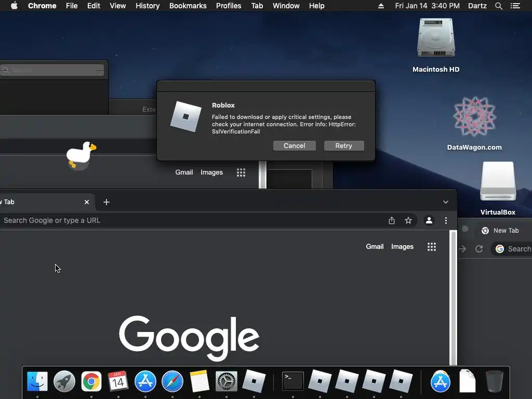Open a new tab with the plus button
Image resolution: width=532 pixels, height=399 pixels.
coord(107,202)
